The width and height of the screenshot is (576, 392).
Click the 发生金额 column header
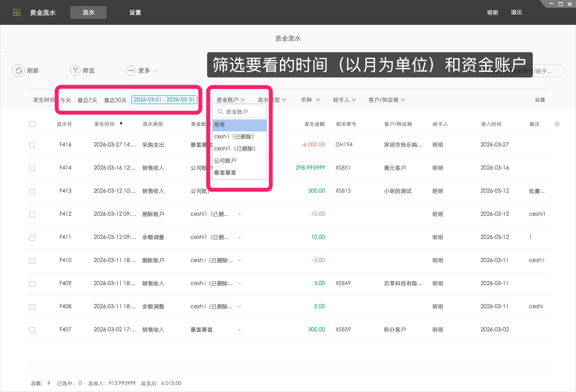pyautogui.click(x=315, y=124)
